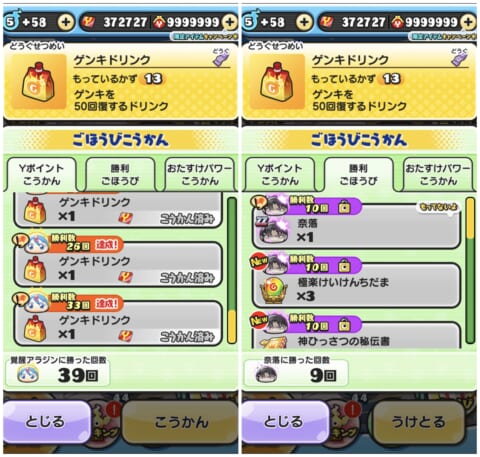Open おたすけパワーこうかん tab in right screen
The width and height of the screenshot is (480, 457).
pos(438,175)
